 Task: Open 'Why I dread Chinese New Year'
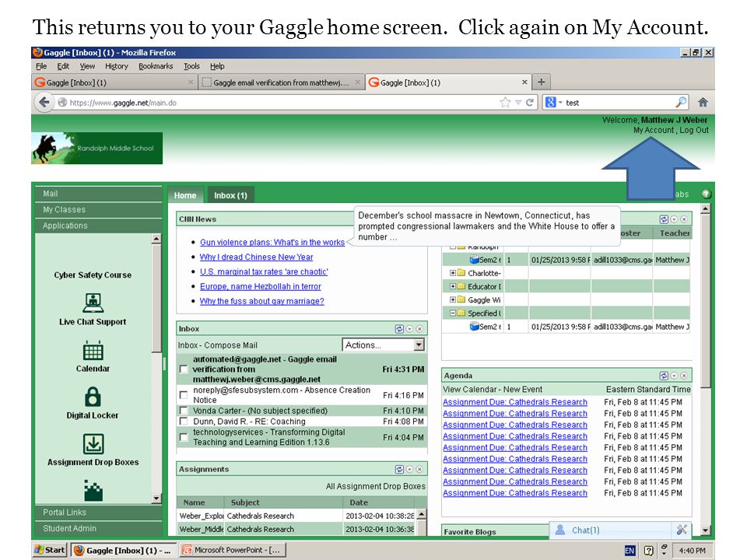click(256, 257)
